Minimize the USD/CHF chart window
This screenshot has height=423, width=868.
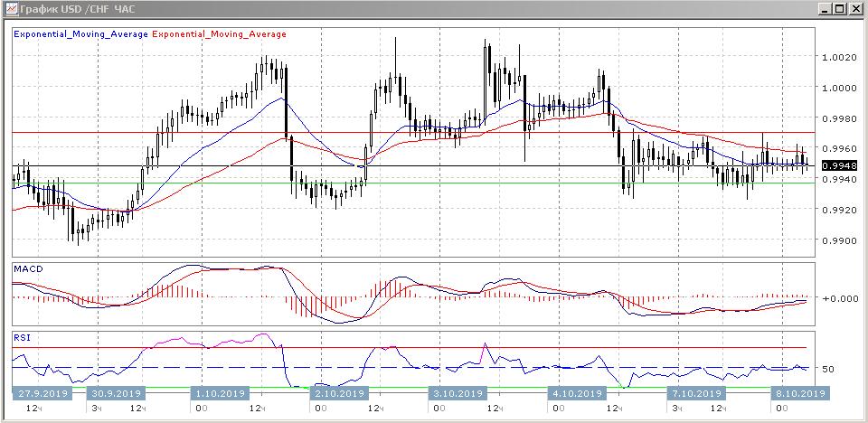826,9
